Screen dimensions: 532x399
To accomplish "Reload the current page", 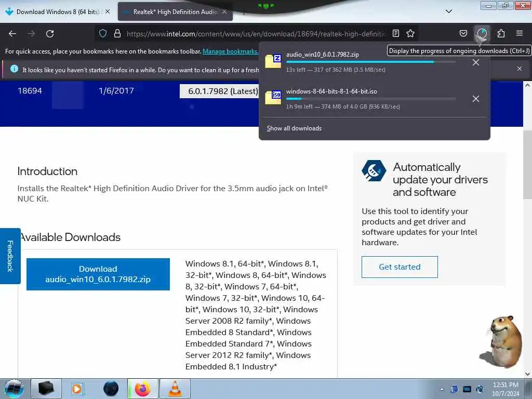I will 50,34.
